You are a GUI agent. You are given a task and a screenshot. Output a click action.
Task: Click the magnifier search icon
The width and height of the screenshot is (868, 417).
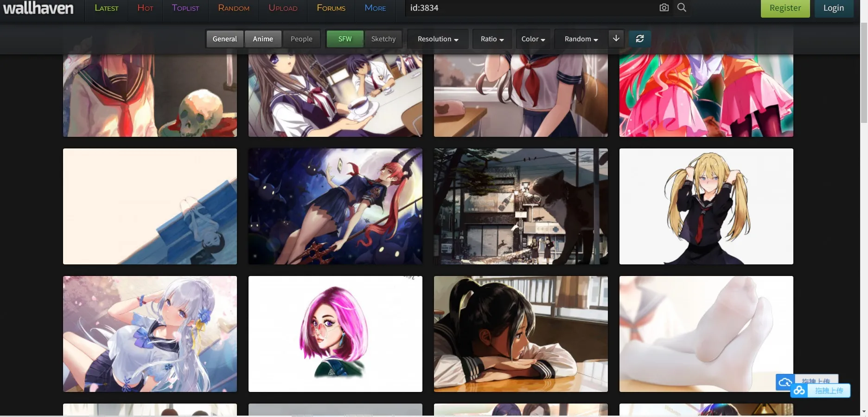coord(682,7)
